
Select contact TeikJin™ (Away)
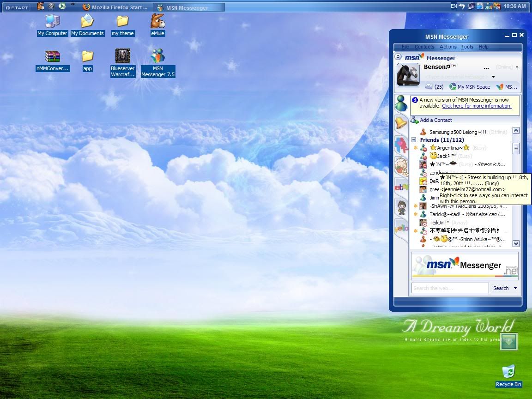443,223
